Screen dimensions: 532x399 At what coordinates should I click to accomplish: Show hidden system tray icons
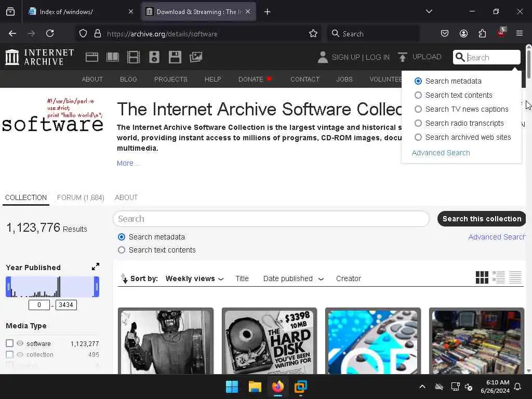(x=422, y=387)
